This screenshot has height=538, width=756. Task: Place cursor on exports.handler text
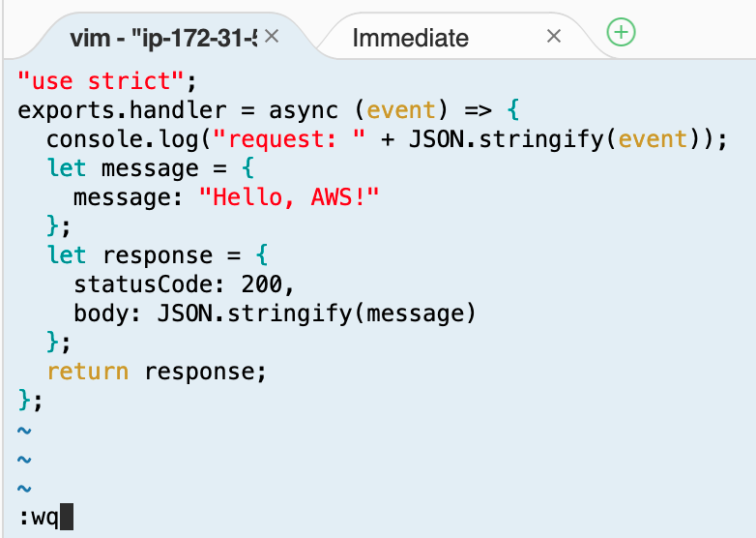click(x=122, y=110)
